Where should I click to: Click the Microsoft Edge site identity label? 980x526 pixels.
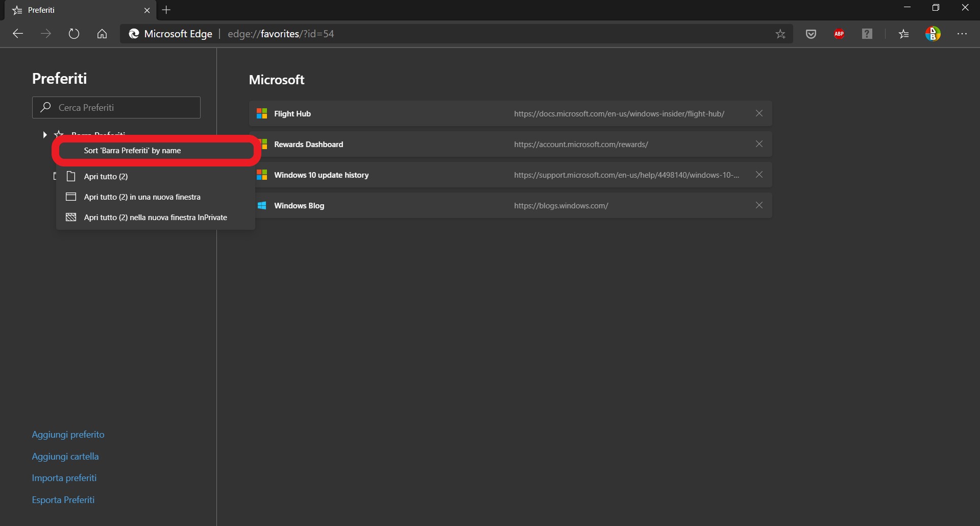pyautogui.click(x=170, y=34)
